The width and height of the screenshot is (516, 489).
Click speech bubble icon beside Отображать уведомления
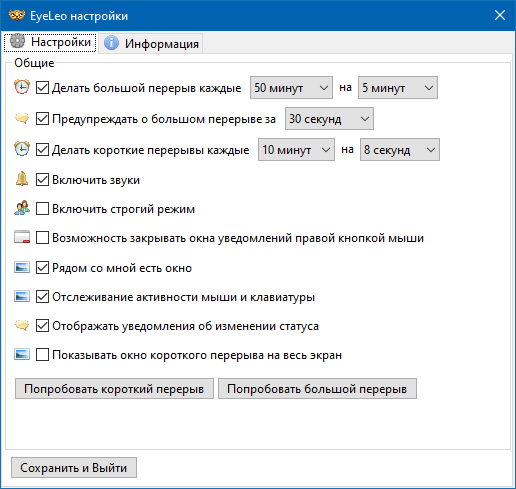[22, 325]
